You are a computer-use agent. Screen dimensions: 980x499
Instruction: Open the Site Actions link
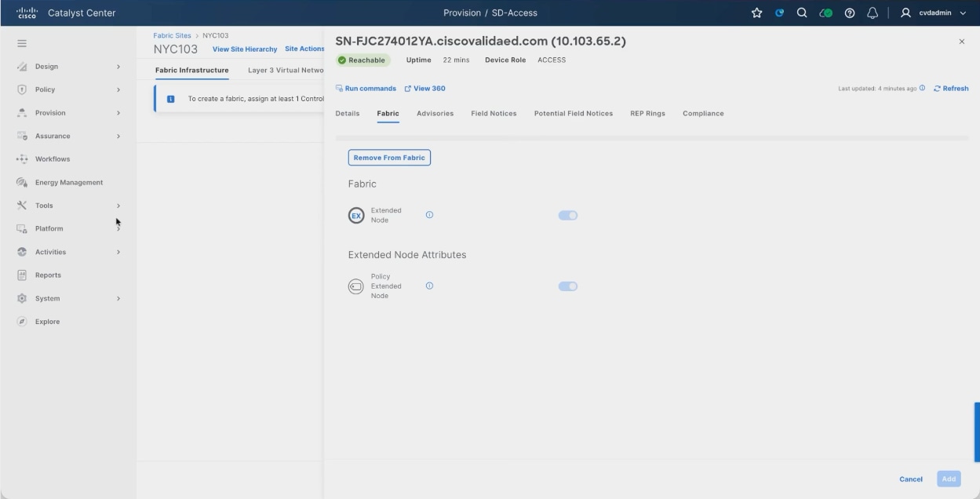click(x=304, y=49)
